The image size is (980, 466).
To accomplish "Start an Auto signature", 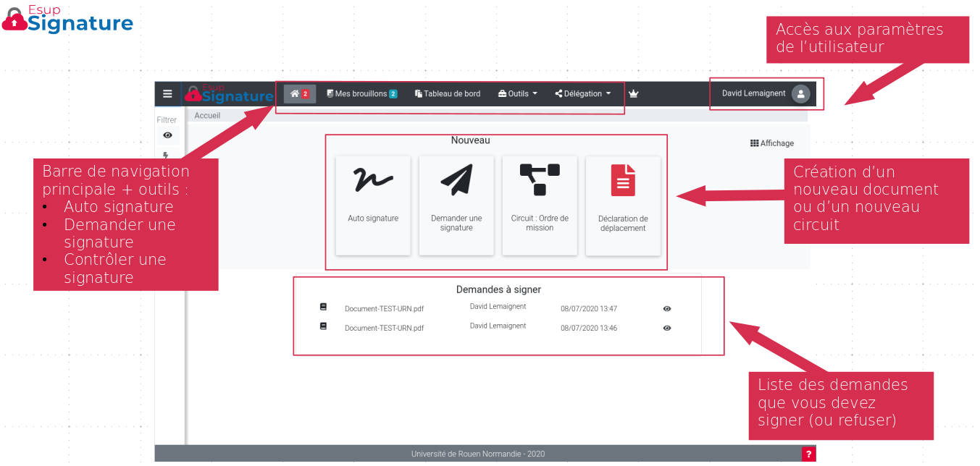I will coord(373,205).
